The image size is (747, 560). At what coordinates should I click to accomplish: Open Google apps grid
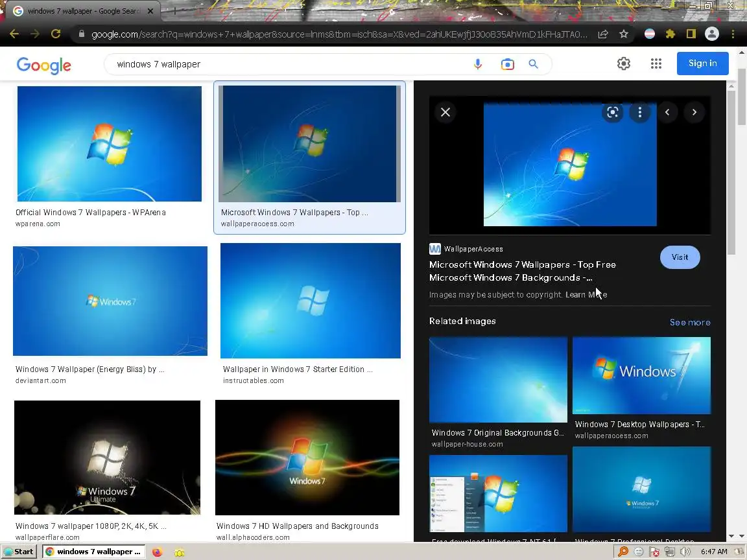656,64
